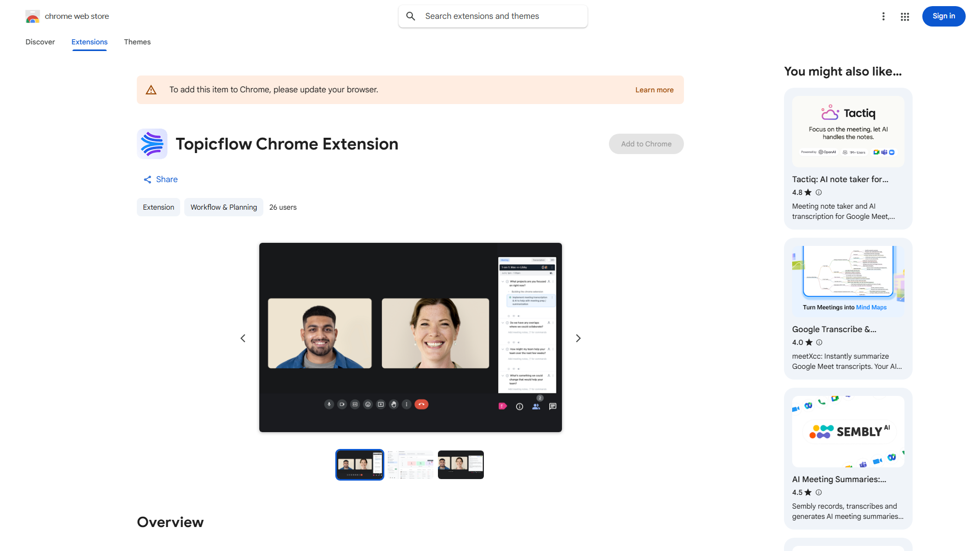Go to previous screenshot with left chevron
This screenshot has height=551, width=980.
tap(243, 338)
